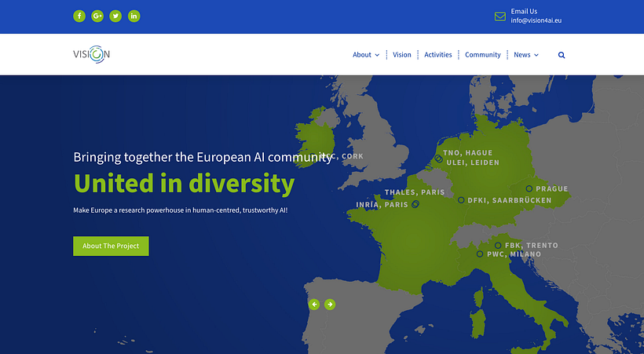Screen dimensions: 644x354
Task: Click the Email Us heading
Action: (x=524, y=12)
